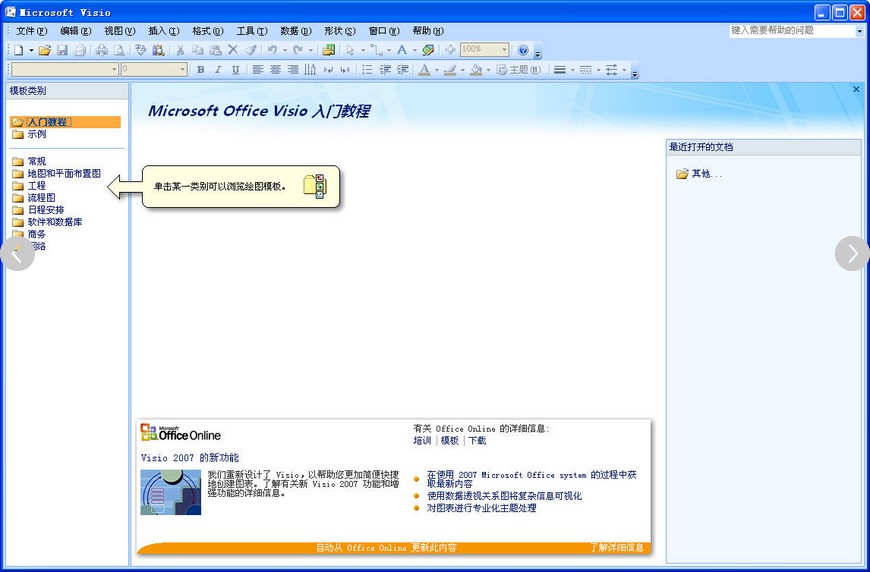Select the Connector tool icon
The width and height of the screenshot is (870, 572).
pyautogui.click(x=376, y=50)
